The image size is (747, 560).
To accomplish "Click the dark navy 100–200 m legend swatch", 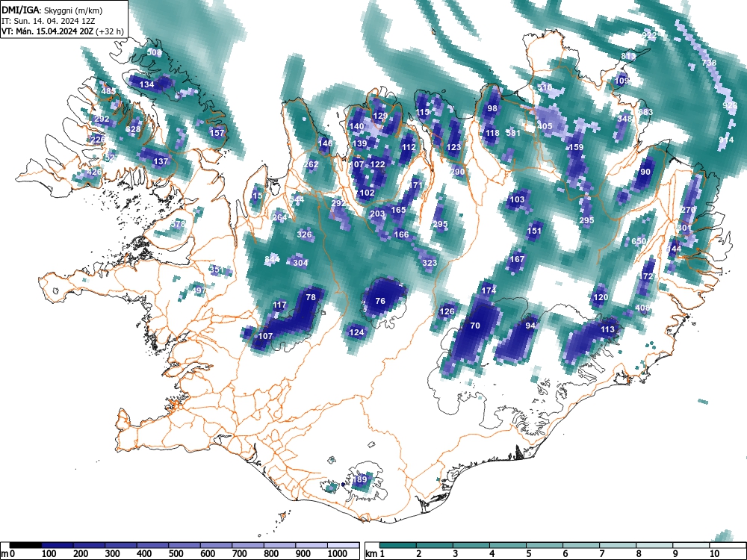I will [x=58, y=545].
